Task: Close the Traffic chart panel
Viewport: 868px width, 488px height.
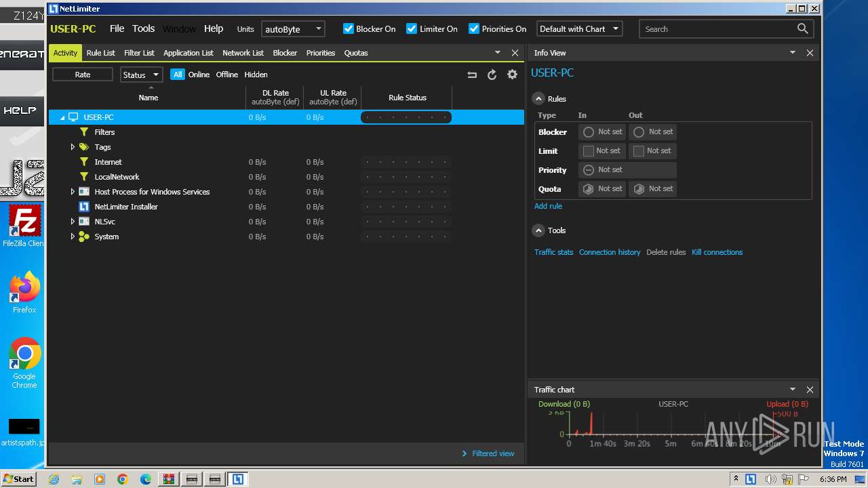Action: [x=810, y=390]
